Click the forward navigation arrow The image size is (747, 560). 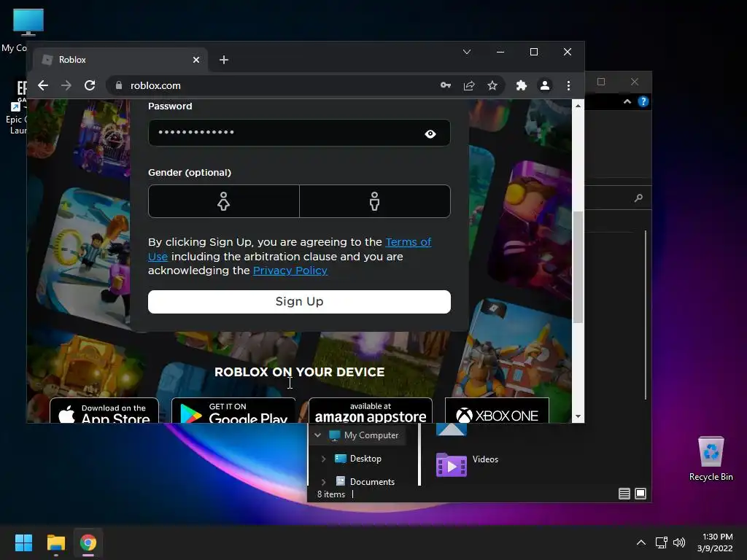coord(66,85)
